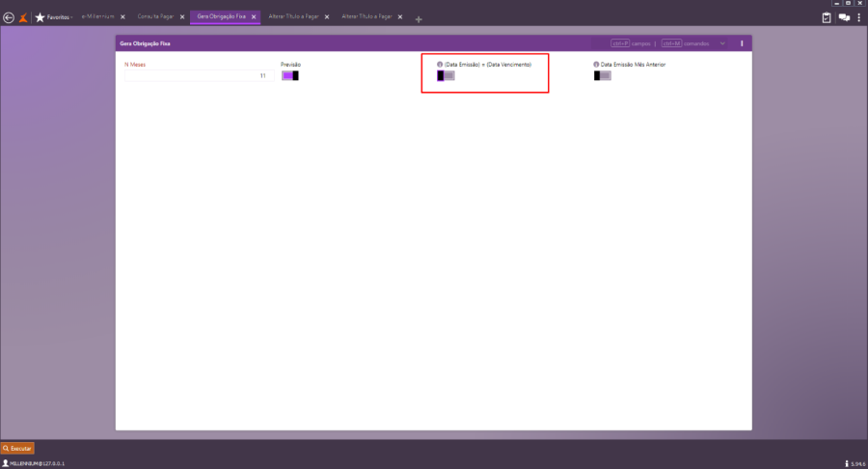Close the Consulta Pagar tab
The height and width of the screenshot is (469, 868).
coord(182,17)
